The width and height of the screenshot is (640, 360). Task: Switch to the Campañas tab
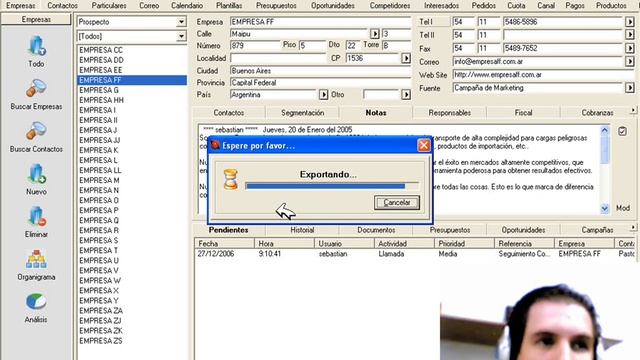click(x=597, y=230)
